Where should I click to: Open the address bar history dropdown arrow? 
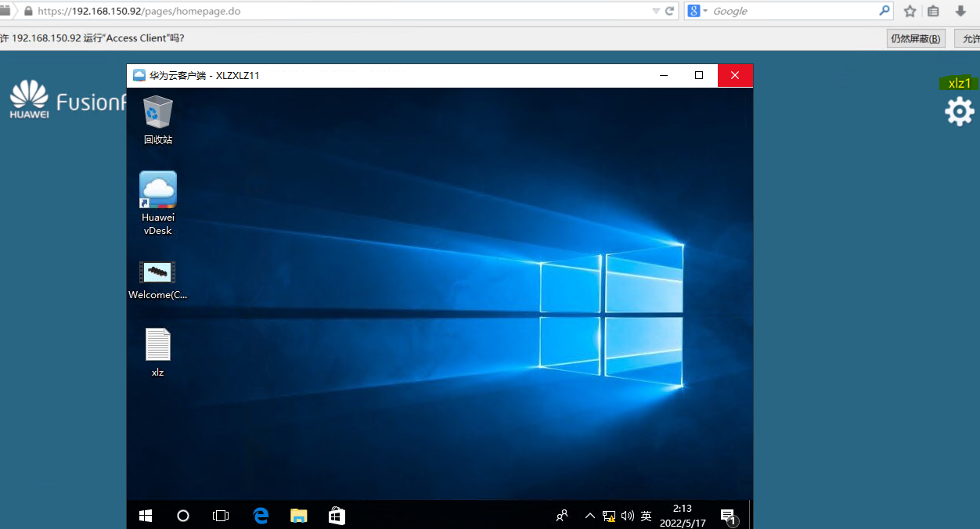tap(656, 11)
